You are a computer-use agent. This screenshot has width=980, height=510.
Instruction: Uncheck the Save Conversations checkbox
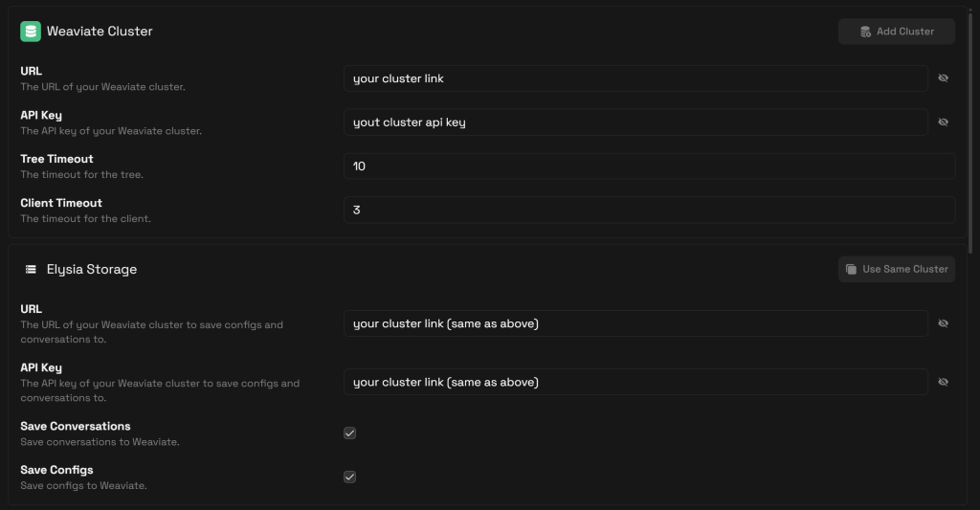coord(350,433)
